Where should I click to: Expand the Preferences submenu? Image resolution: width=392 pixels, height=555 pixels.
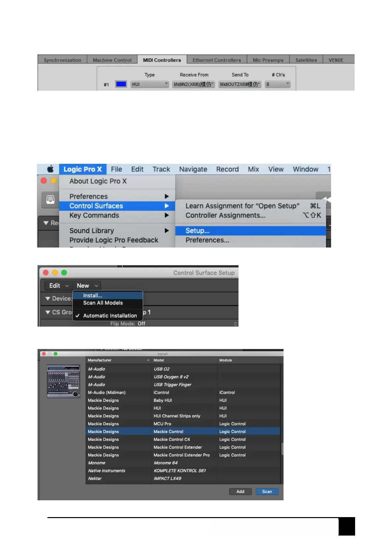pos(117,196)
